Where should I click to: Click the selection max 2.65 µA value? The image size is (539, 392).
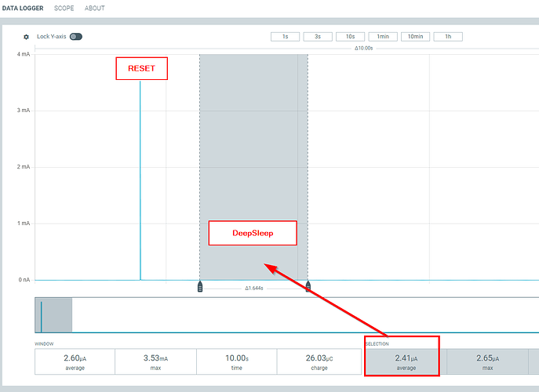click(487, 361)
